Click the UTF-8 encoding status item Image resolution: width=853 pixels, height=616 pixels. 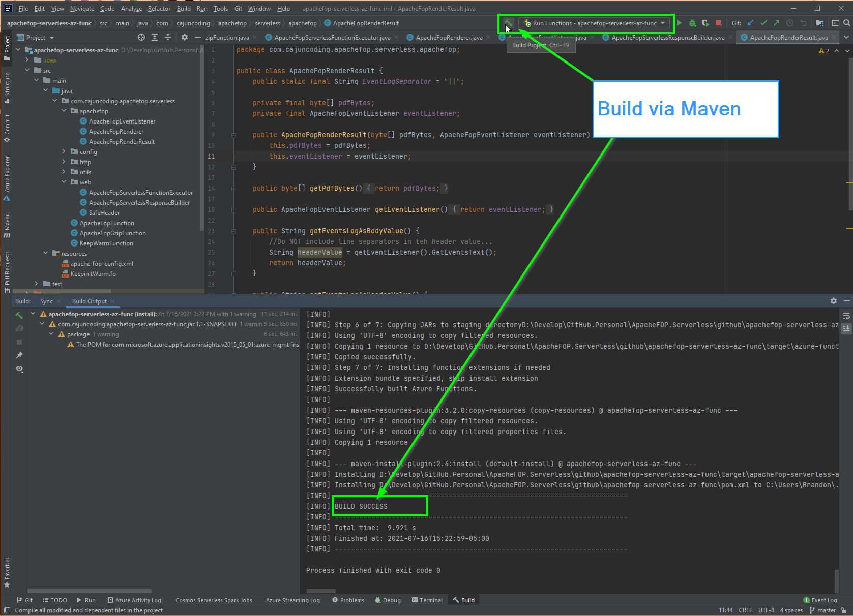[766, 610]
